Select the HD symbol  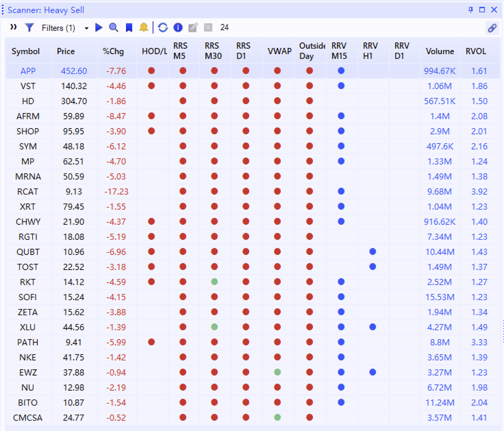coord(28,101)
